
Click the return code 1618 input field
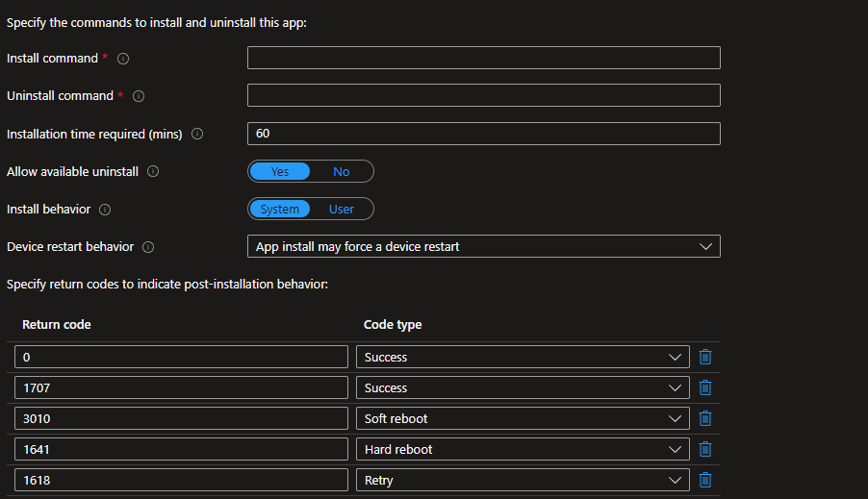(181, 480)
